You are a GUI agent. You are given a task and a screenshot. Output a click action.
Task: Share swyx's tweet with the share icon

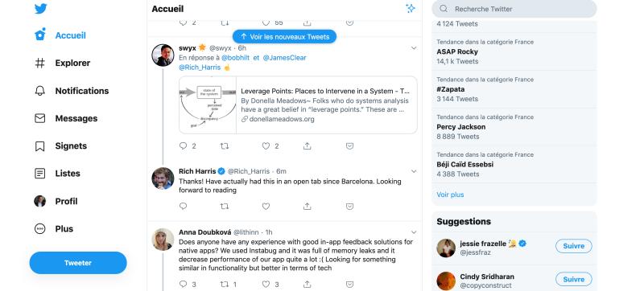coord(308,146)
